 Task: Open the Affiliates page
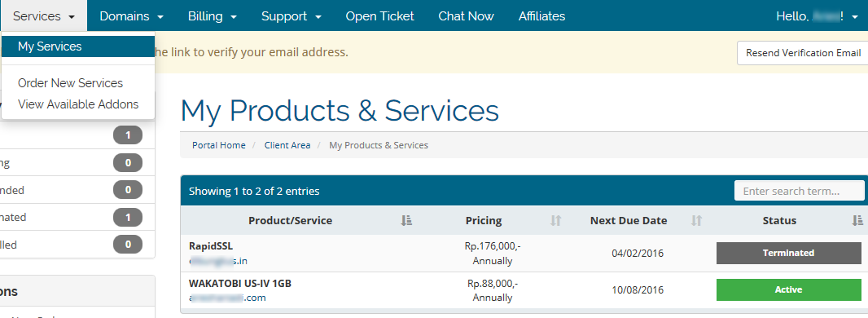click(x=542, y=16)
